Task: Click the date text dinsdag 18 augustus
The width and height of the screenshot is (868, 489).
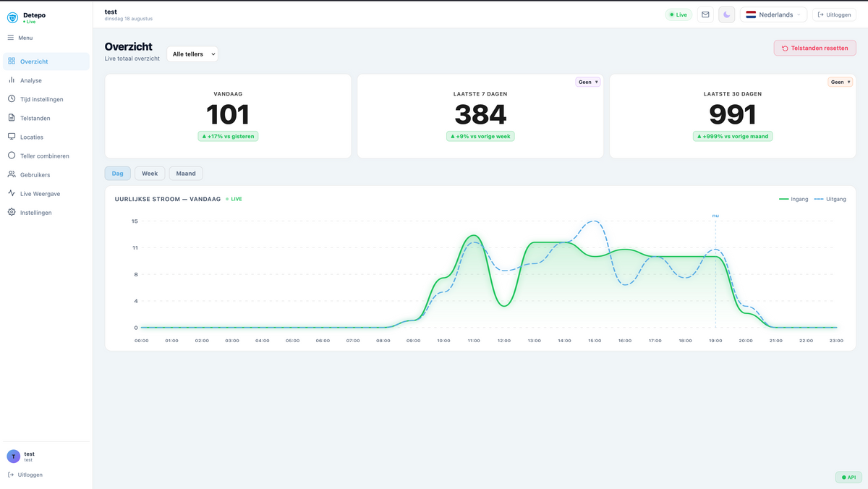Action: tap(129, 19)
